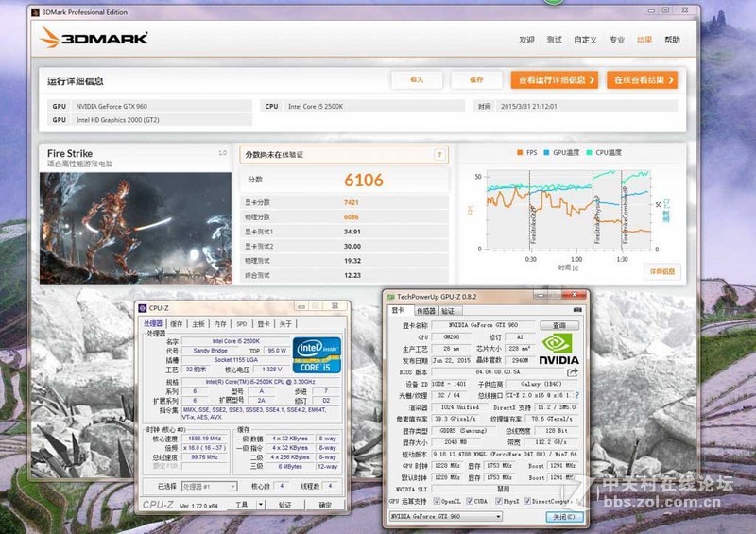Click the 关闭(C) button in GPU-Z
Image resolution: width=756 pixels, height=534 pixels.
pyautogui.click(x=564, y=517)
